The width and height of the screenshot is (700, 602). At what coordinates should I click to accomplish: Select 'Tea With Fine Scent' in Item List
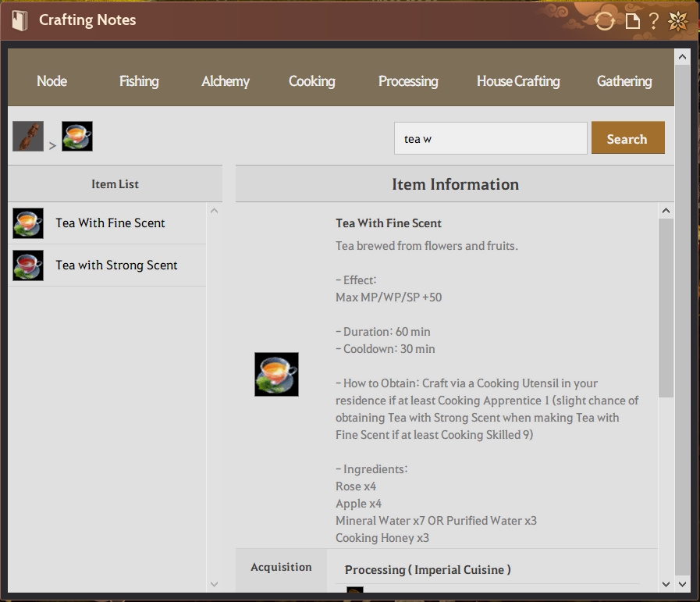point(107,223)
